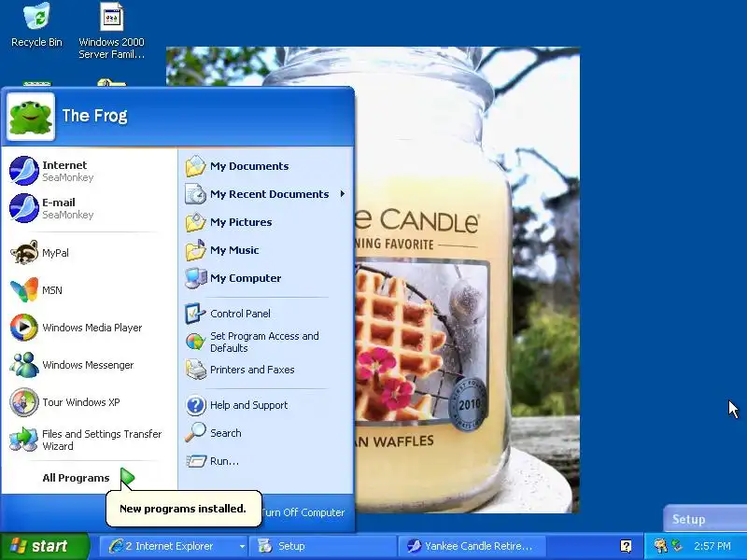Choose the Help and Support menu label
The width and height of the screenshot is (747, 560).
coord(248,405)
